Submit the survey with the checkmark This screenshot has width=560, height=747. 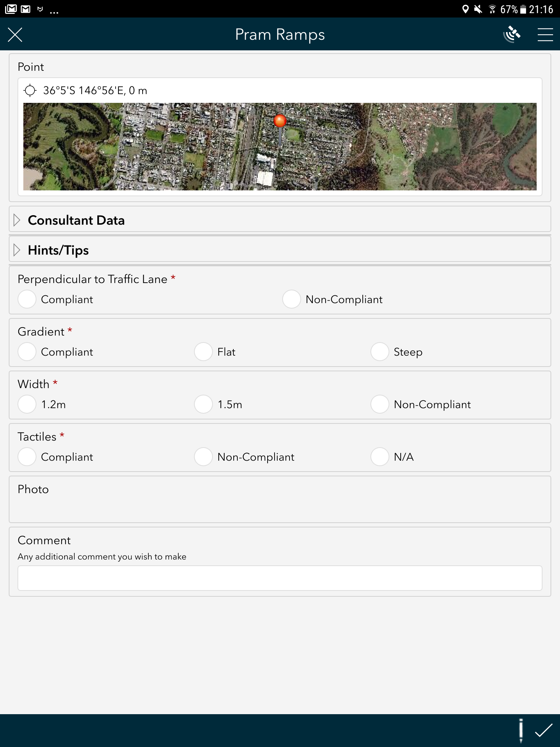tap(544, 731)
